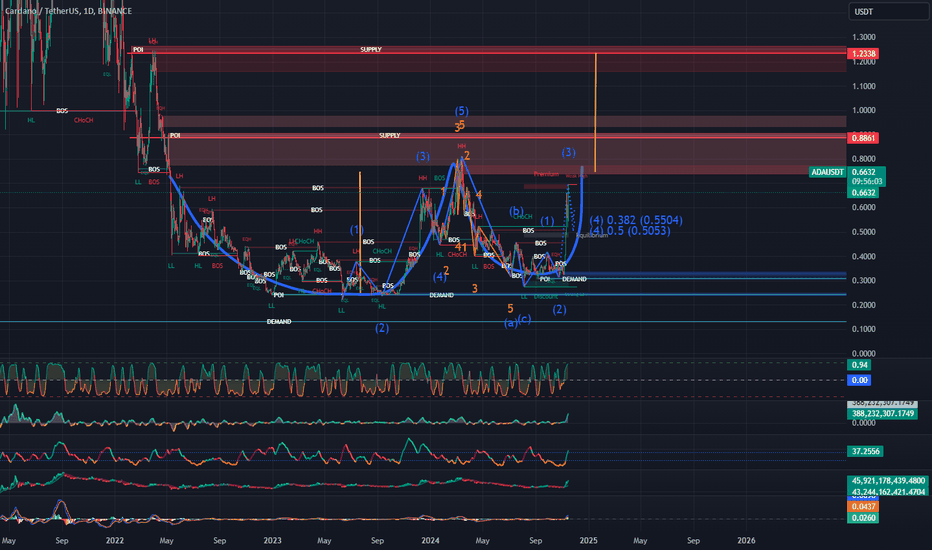
Task: Click 2023 on the time axis
Action: pos(272,540)
